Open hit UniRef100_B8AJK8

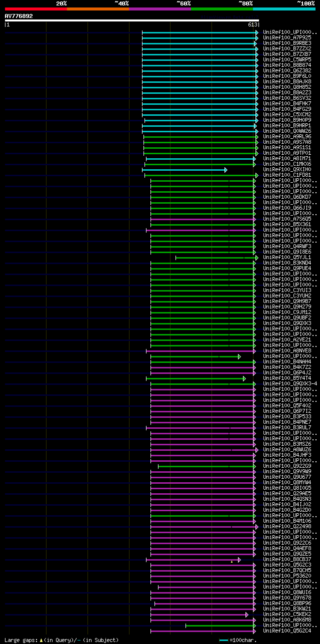pyautogui.click(x=287, y=81)
